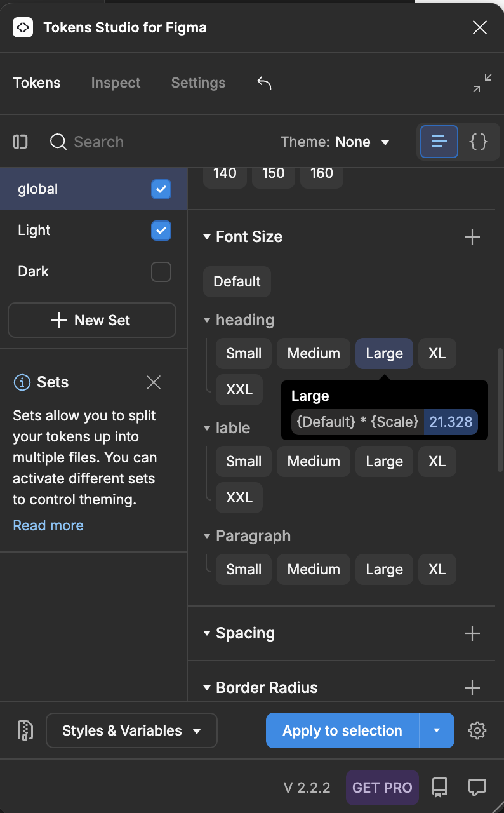Viewport: 504px width, 813px height.
Task: Switch to the Inspect tab
Action: pyautogui.click(x=116, y=83)
